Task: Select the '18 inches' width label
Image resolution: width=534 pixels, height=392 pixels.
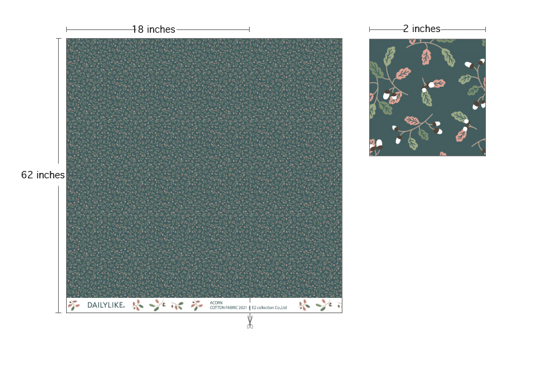Action: (154, 29)
